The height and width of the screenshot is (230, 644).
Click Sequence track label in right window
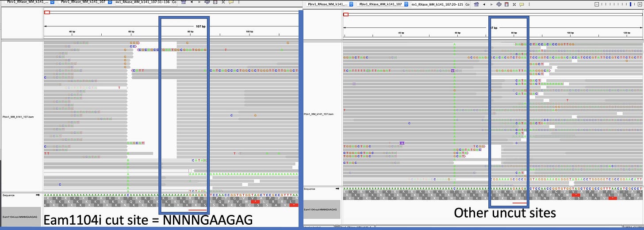click(310, 189)
